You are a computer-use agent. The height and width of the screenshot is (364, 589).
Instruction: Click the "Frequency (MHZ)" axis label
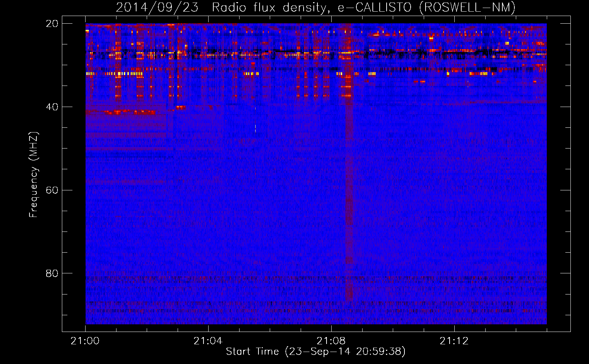(x=33, y=175)
